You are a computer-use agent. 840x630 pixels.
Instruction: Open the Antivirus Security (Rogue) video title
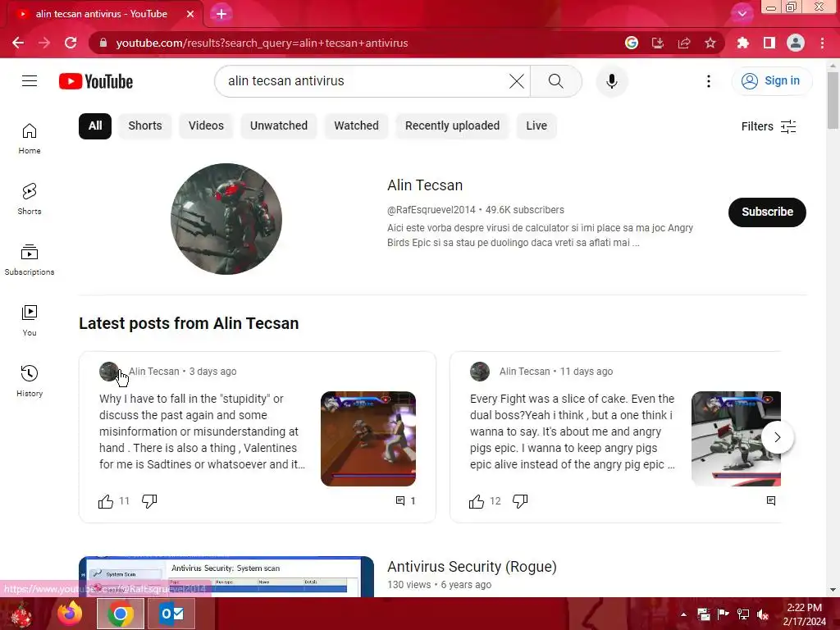coord(472,567)
